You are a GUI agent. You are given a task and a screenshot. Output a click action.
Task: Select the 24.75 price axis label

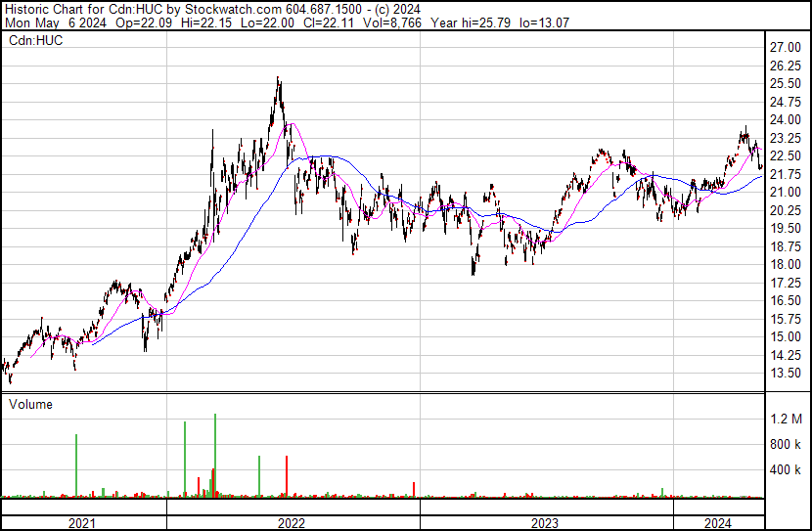tap(785, 102)
